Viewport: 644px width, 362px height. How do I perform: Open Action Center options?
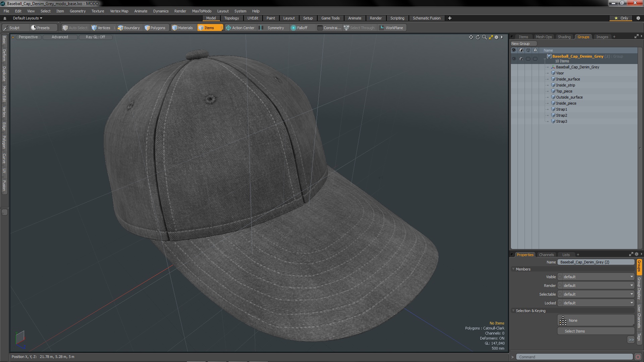(240, 28)
